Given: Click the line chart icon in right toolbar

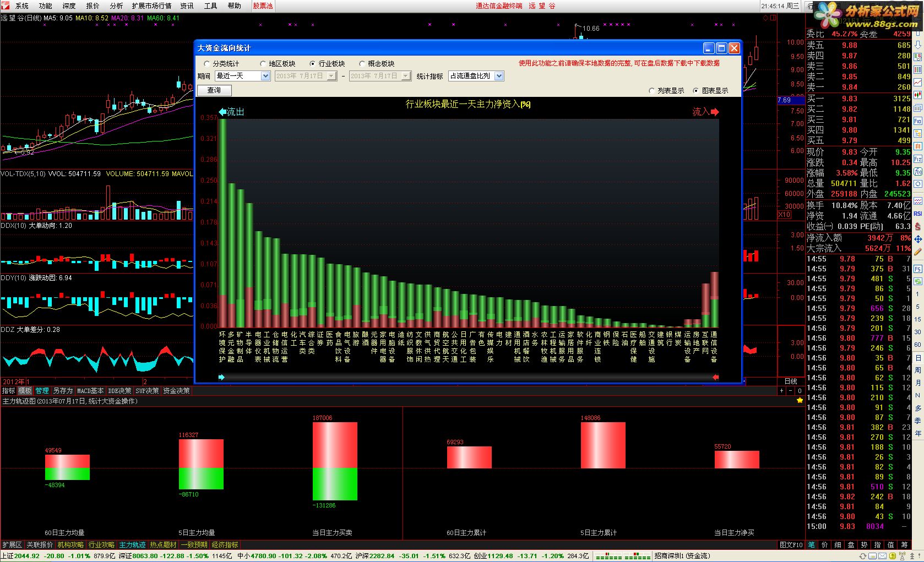Looking at the screenshot, I should click(918, 83).
